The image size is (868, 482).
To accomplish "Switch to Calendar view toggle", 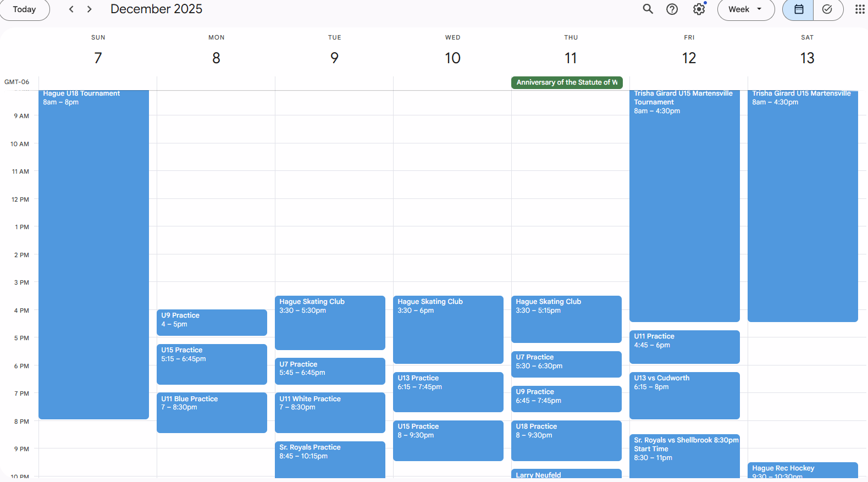I will point(798,9).
